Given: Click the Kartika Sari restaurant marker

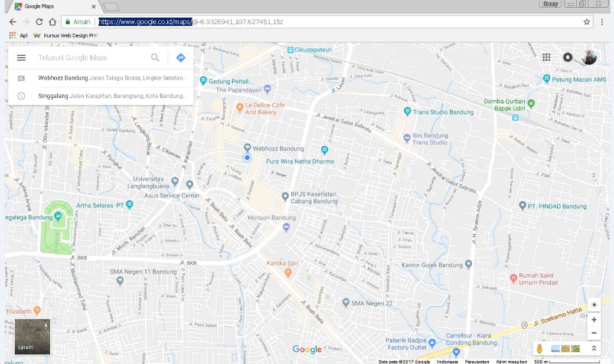Looking at the screenshot, I should 288,273.
